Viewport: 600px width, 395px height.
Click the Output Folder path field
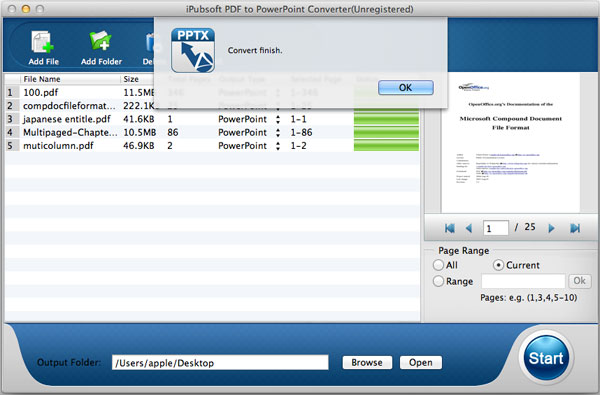(x=220, y=362)
